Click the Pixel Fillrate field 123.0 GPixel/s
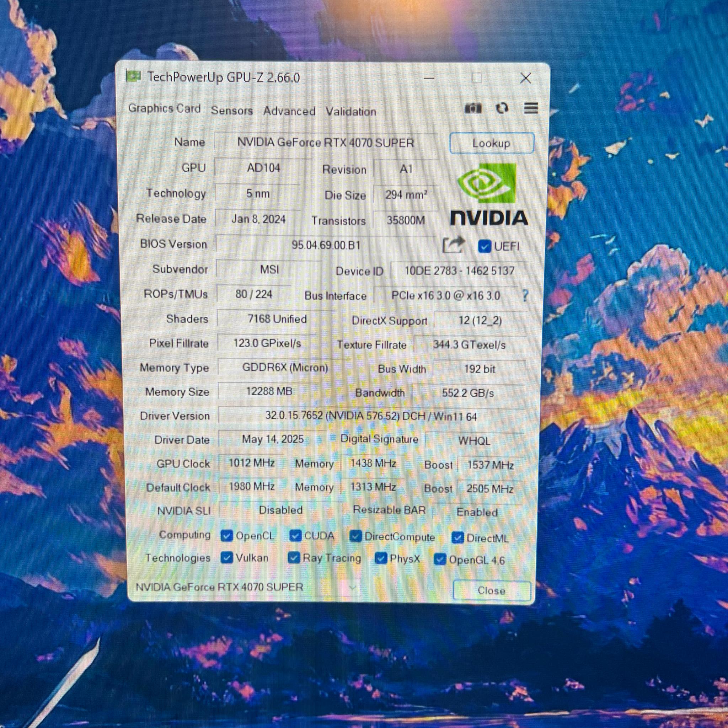The width and height of the screenshot is (728, 728). pos(267,343)
